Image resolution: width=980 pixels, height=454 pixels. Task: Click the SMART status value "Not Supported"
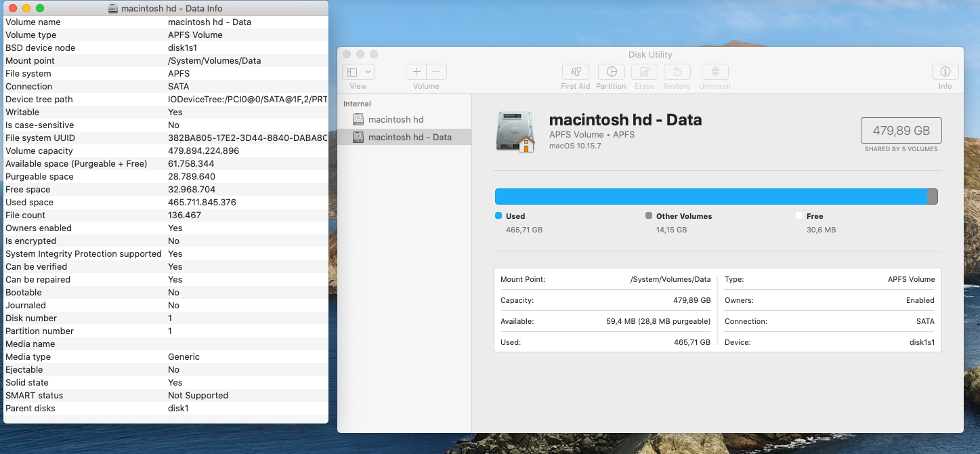[x=198, y=396]
